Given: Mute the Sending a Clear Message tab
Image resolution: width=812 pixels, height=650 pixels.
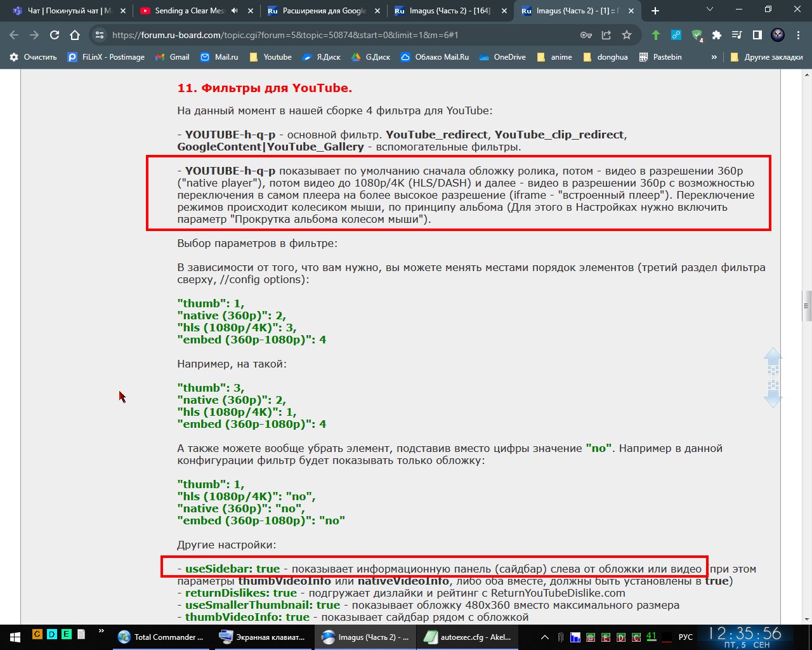Looking at the screenshot, I should [x=234, y=11].
